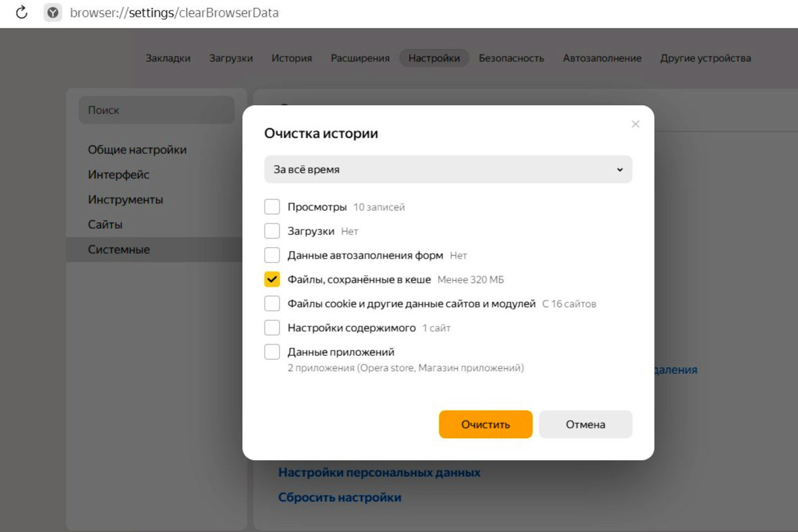This screenshot has width=798, height=532.
Task: Uncheck Файлы, сохранённые в кеше
Action: pyautogui.click(x=272, y=279)
